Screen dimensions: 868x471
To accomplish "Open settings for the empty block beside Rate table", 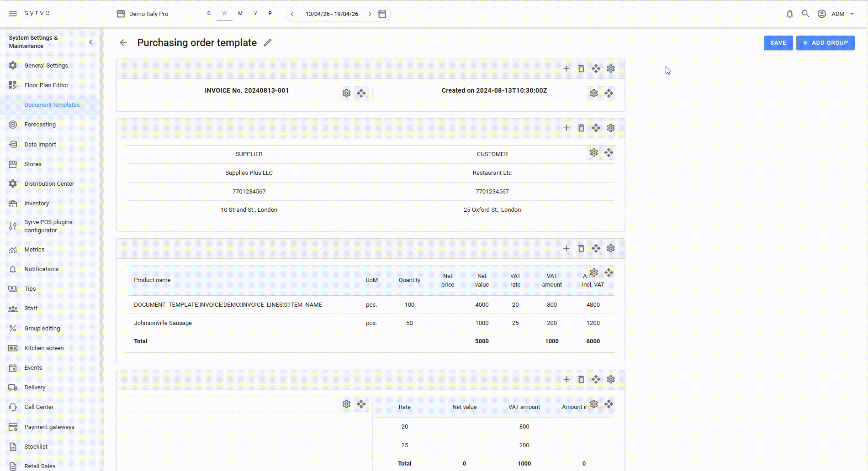I will point(346,404).
